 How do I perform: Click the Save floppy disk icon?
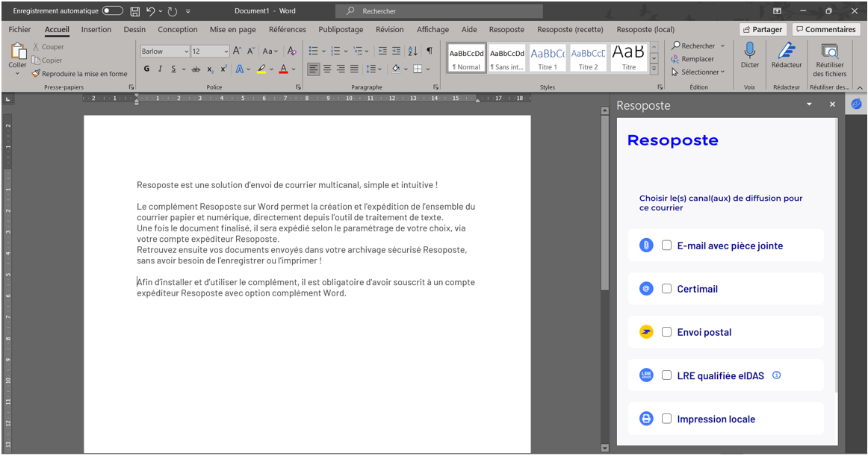pos(135,11)
